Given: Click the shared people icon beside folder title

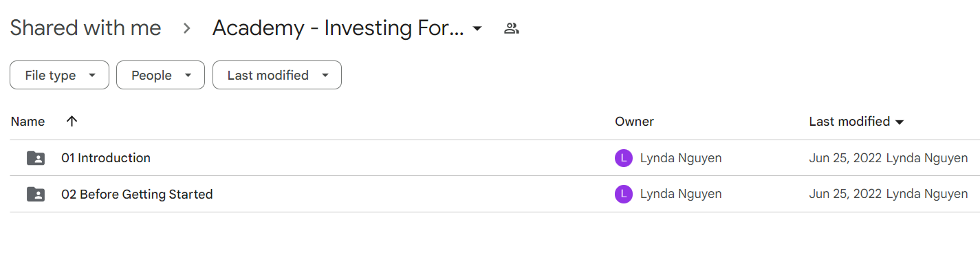Looking at the screenshot, I should coord(511,29).
